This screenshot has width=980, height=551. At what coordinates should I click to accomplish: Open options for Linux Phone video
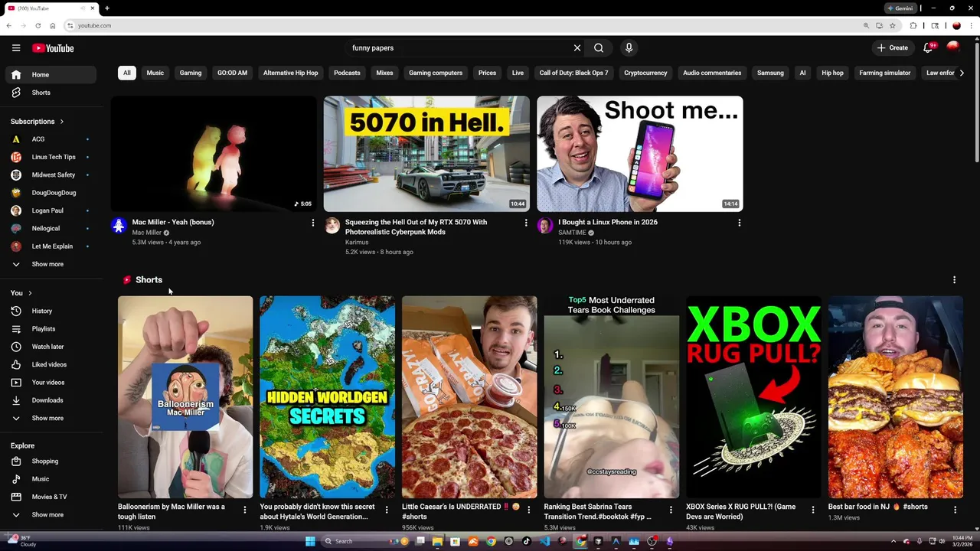739,223
